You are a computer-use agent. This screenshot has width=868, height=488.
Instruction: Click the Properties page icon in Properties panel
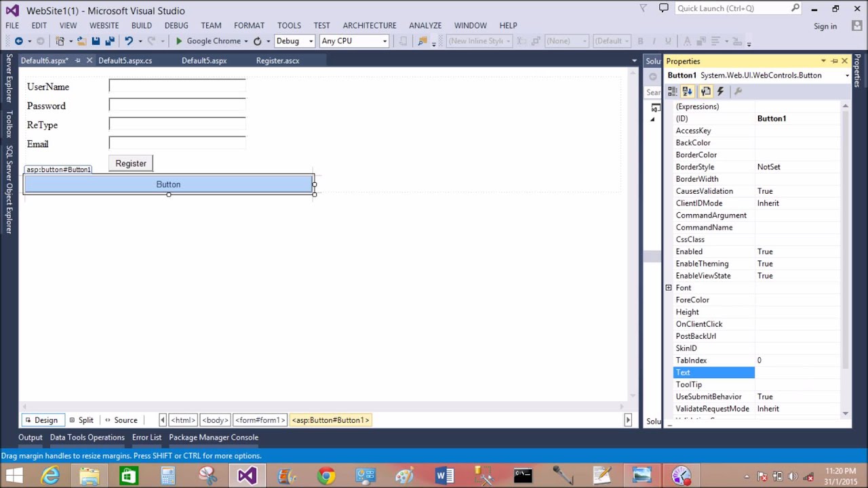pyautogui.click(x=705, y=91)
